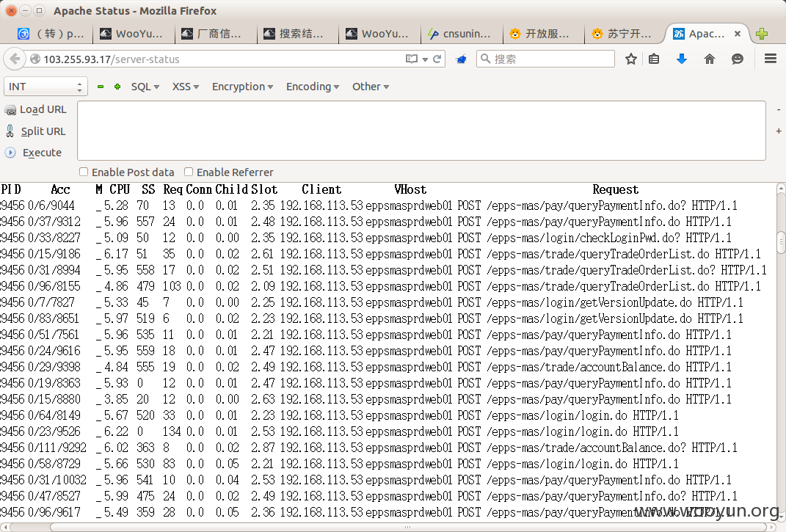Click the browser back arrow button
The image size is (786, 532).
tap(15, 59)
